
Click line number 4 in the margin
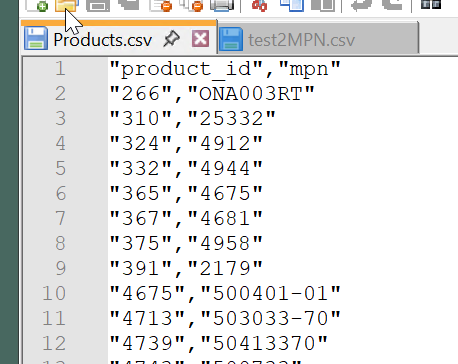tap(60, 143)
